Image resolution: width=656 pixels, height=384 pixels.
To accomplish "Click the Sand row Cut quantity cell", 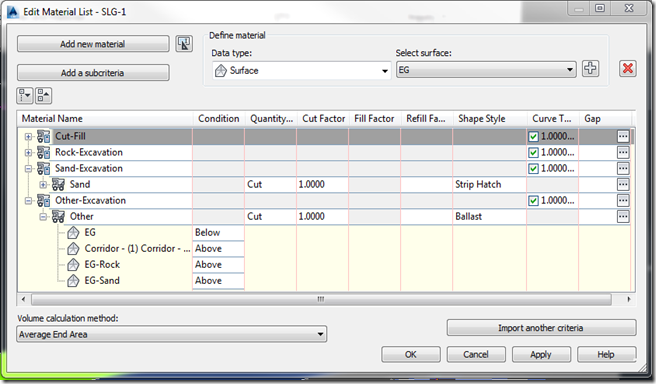I will (271, 184).
